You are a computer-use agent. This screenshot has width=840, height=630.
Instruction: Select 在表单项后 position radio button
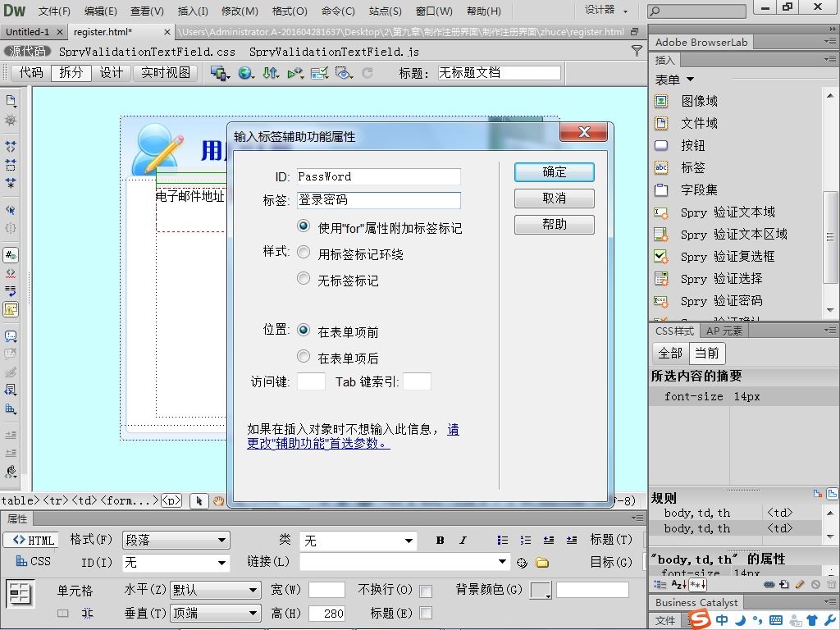point(304,356)
